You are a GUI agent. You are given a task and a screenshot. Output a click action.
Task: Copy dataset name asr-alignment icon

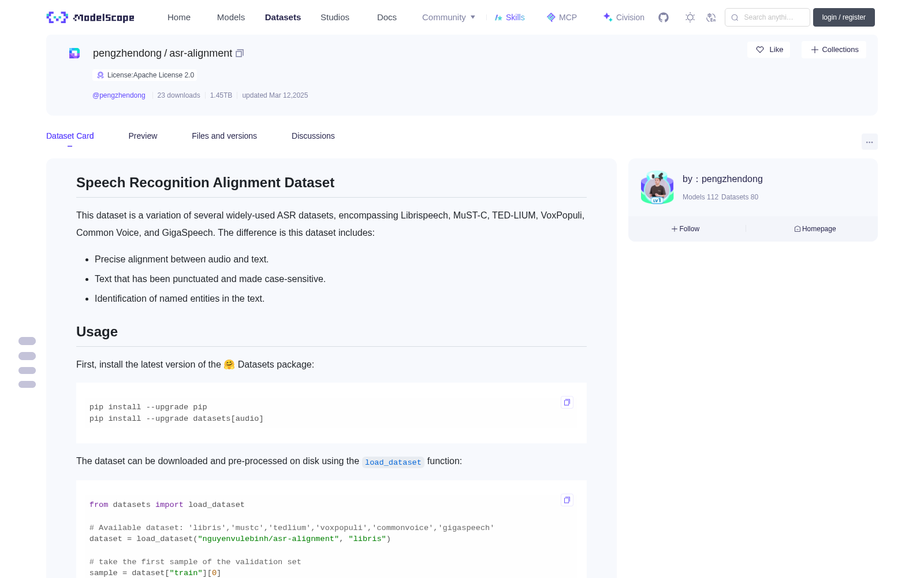[240, 53]
